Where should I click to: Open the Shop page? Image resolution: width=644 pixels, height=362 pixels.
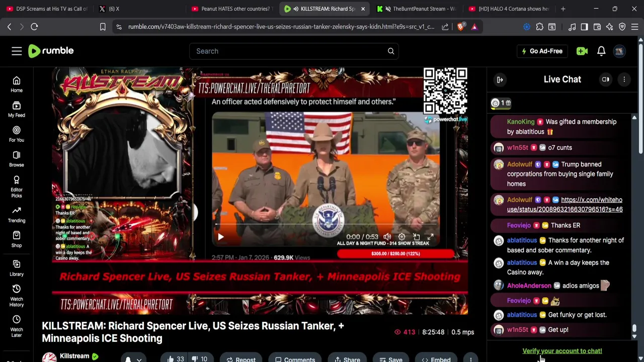[17, 239]
